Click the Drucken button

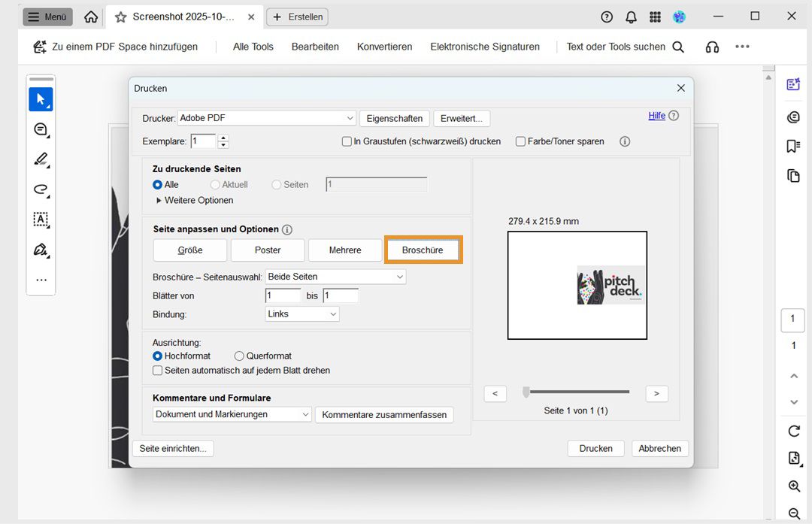596,448
